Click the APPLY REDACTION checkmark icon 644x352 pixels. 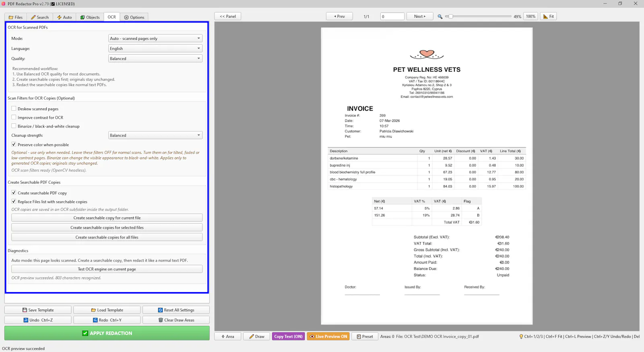[85, 333]
